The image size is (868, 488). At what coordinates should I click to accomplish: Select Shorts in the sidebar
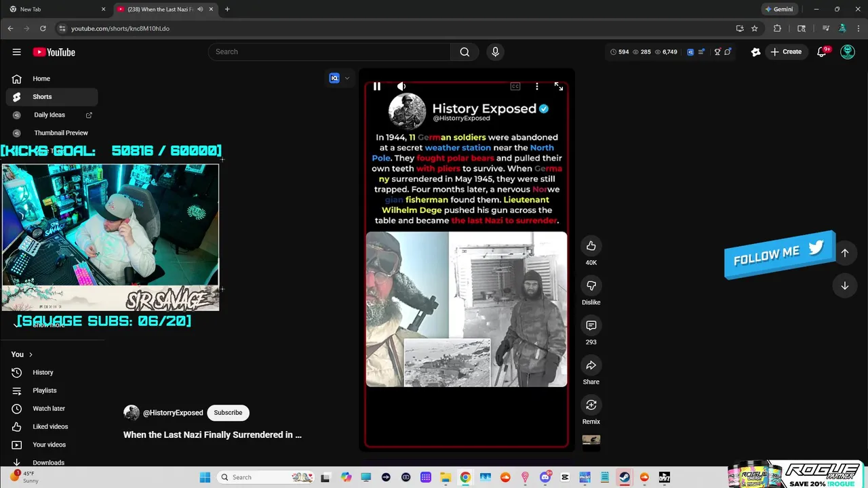(x=52, y=97)
